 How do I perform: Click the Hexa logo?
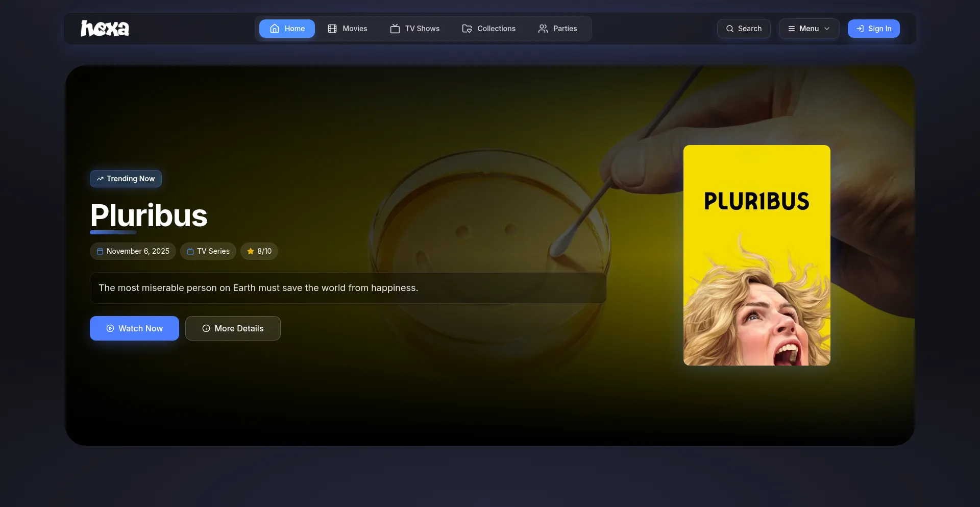click(105, 29)
